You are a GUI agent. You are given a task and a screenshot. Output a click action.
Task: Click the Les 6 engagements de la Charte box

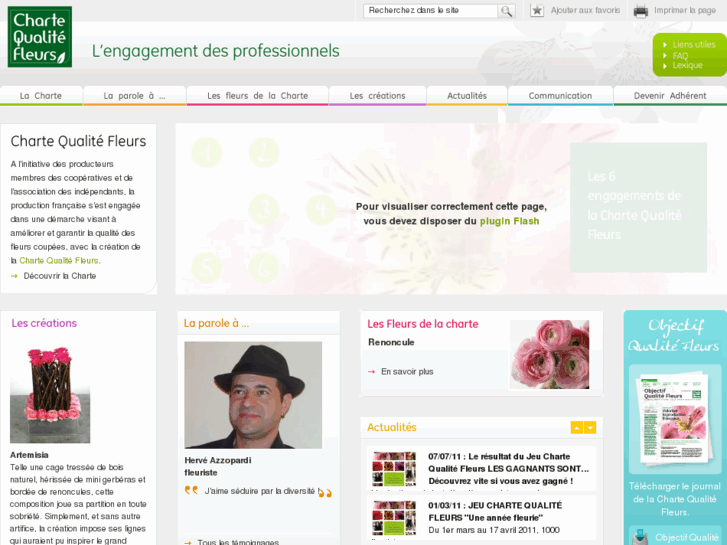[638, 207]
